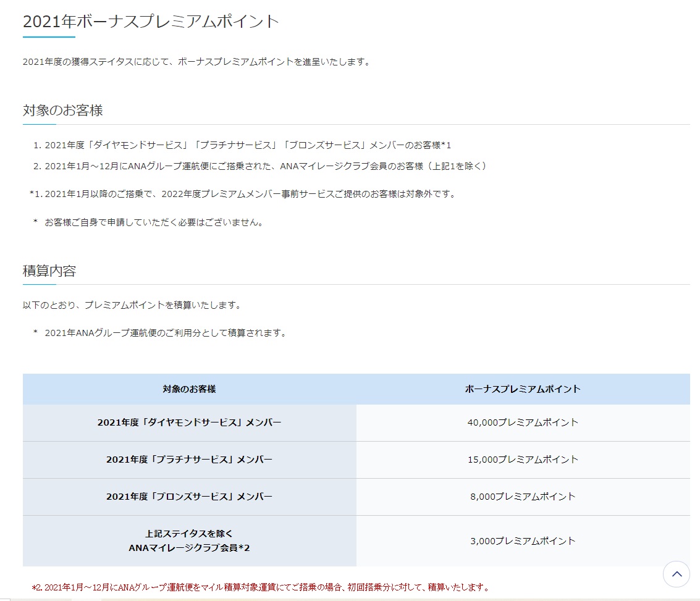
Task: Click the table header ボーナスプレミアムポイント
Action: (x=523, y=389)
